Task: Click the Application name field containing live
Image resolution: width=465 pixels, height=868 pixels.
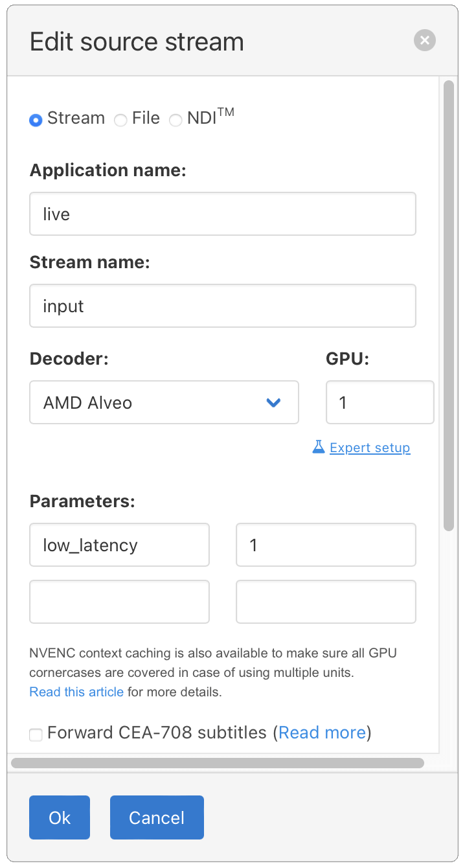Action: (x=223, y=214)
